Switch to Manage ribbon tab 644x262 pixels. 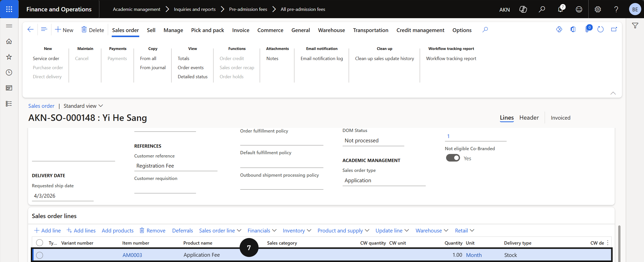point(173,30)
